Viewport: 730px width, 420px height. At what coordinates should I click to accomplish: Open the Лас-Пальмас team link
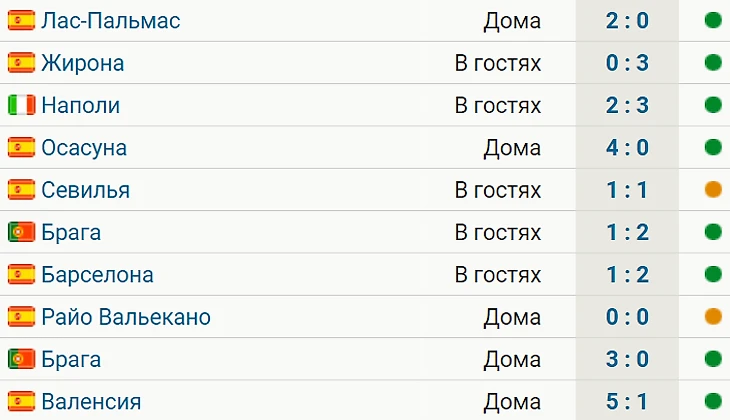coord(111,20)
